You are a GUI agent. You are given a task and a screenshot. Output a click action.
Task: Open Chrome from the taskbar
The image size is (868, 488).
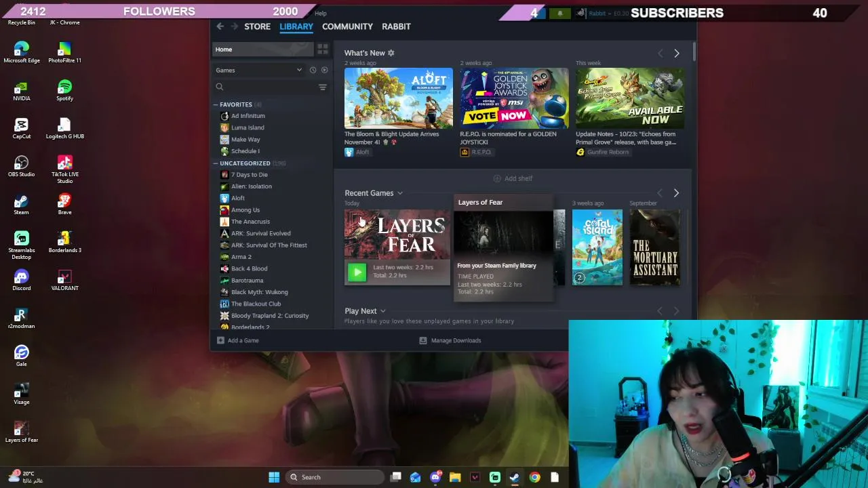[535, 477]
